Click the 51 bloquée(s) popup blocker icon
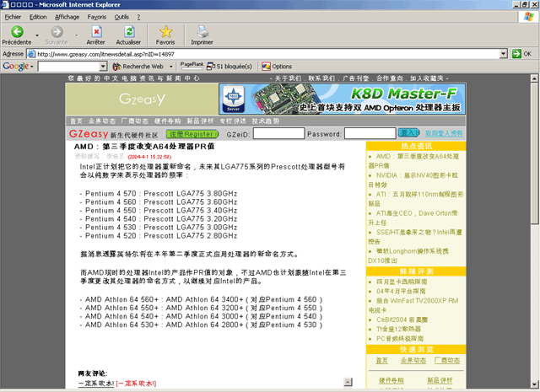The image size is (540, 392). click(210, 67)
